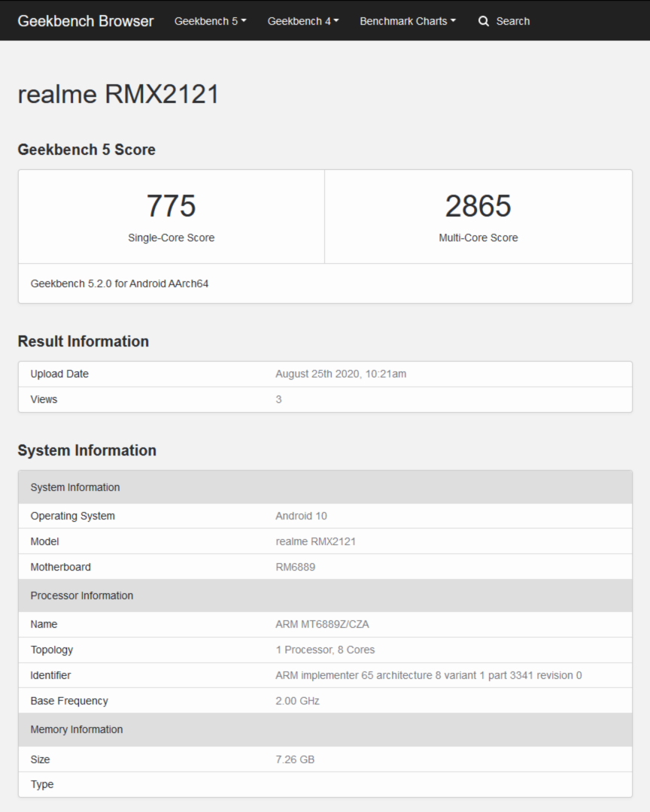650x812 pixels.
Task: Click the 775 single-core score value
Action: 171,205
